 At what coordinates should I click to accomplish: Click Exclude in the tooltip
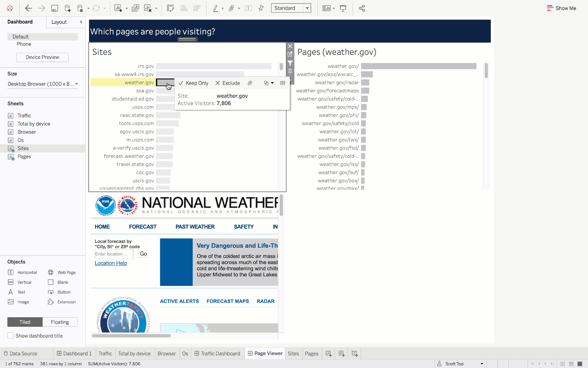pos(228,83)
